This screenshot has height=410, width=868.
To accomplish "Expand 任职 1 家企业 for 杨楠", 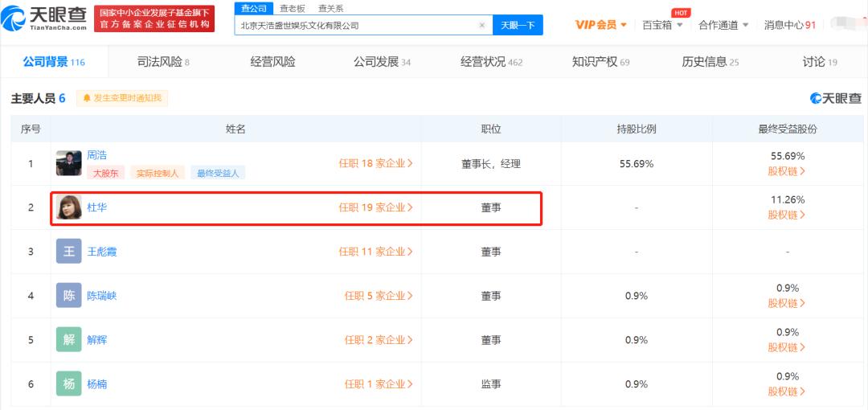I will pos(379,384).
